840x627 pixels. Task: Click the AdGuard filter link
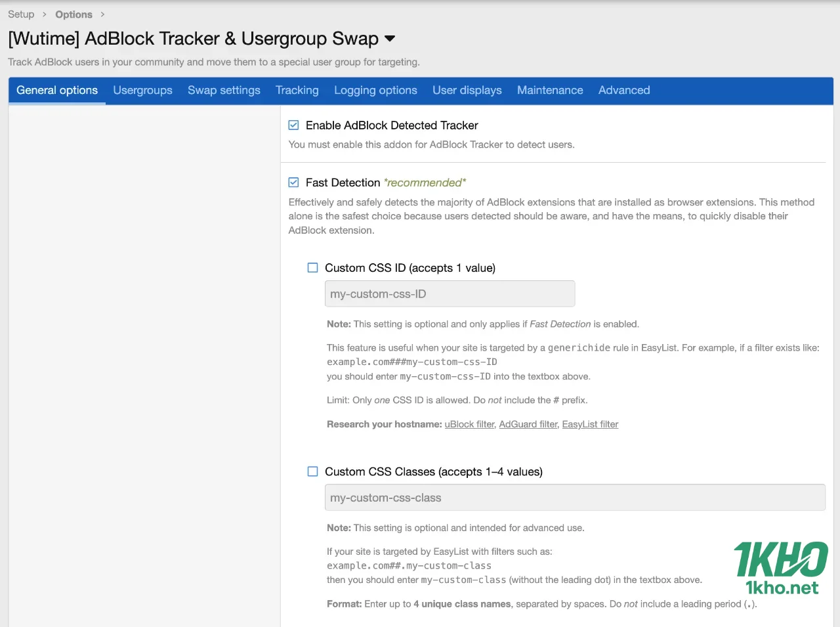coord(528,424)
